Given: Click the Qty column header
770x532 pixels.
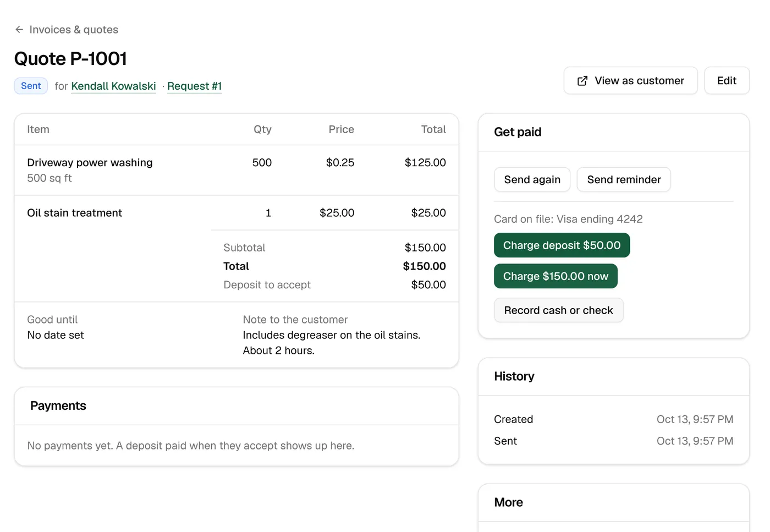Looking at the screenshot, I should point(262,129).
